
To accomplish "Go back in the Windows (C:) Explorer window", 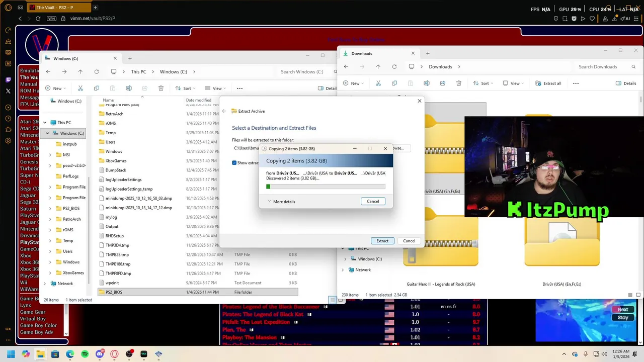I will click(48, 72).
